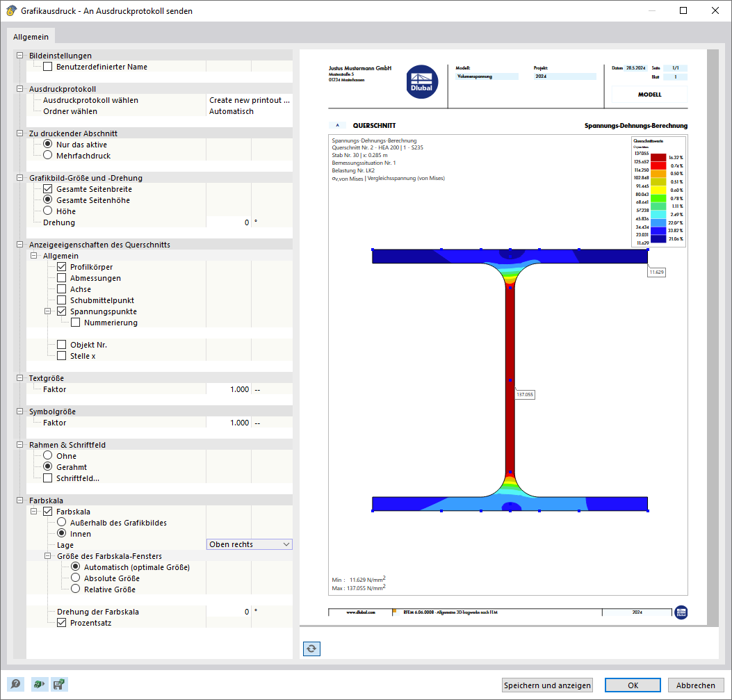Select Nur das aktive radio option
This screenshot has height=700, width=732.
click(47, 144)
